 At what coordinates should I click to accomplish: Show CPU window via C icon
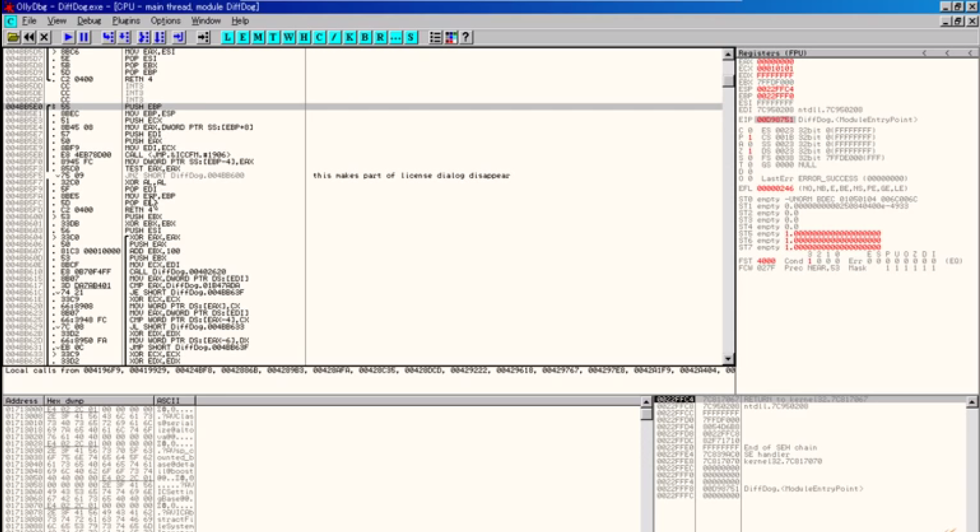point(319,37)
